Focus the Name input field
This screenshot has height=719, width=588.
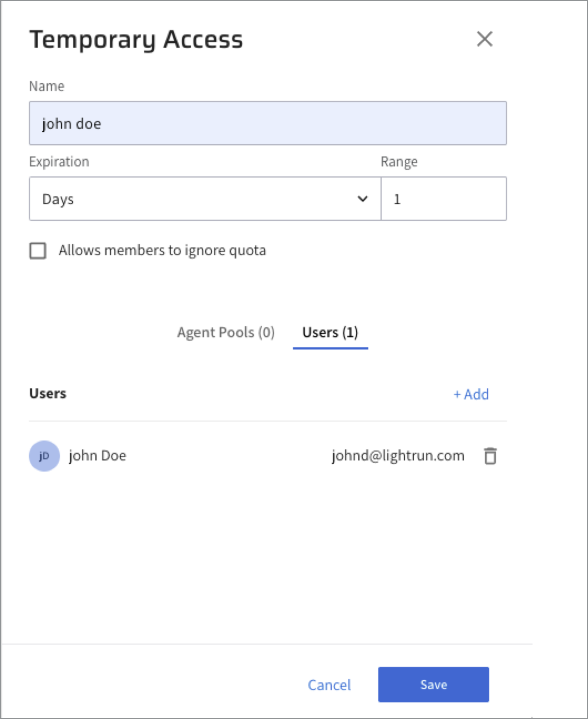[x=267, y=123]
